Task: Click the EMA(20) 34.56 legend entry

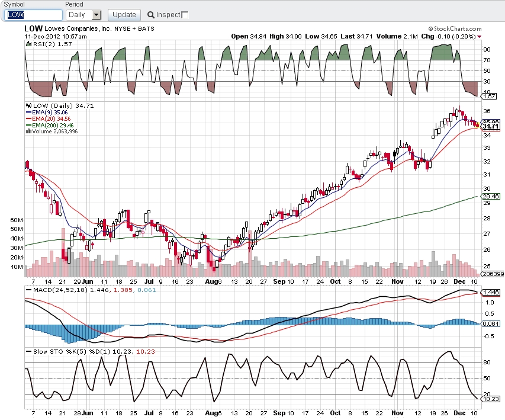Action: pyautogui.click(x=49, y=118)
